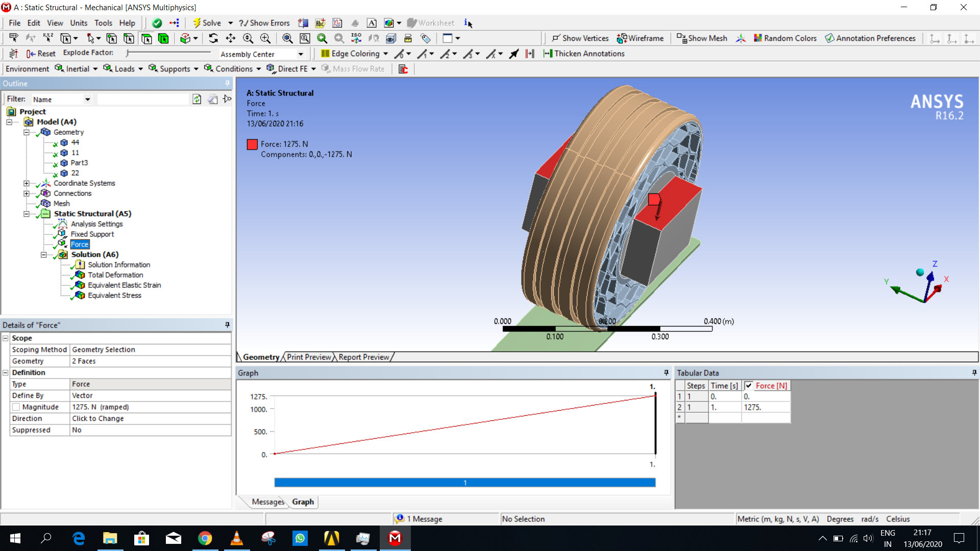Open the Direct FE dropdown menu
980x551 pixels.
click(x=291, y=69)
